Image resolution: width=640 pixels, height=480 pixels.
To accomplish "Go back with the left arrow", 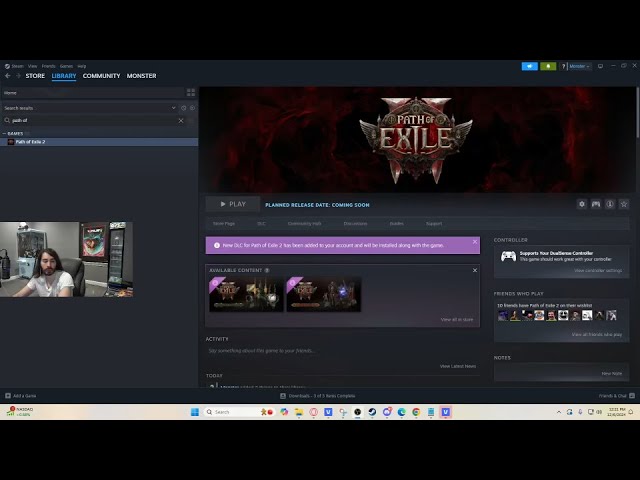I will 8,76.
